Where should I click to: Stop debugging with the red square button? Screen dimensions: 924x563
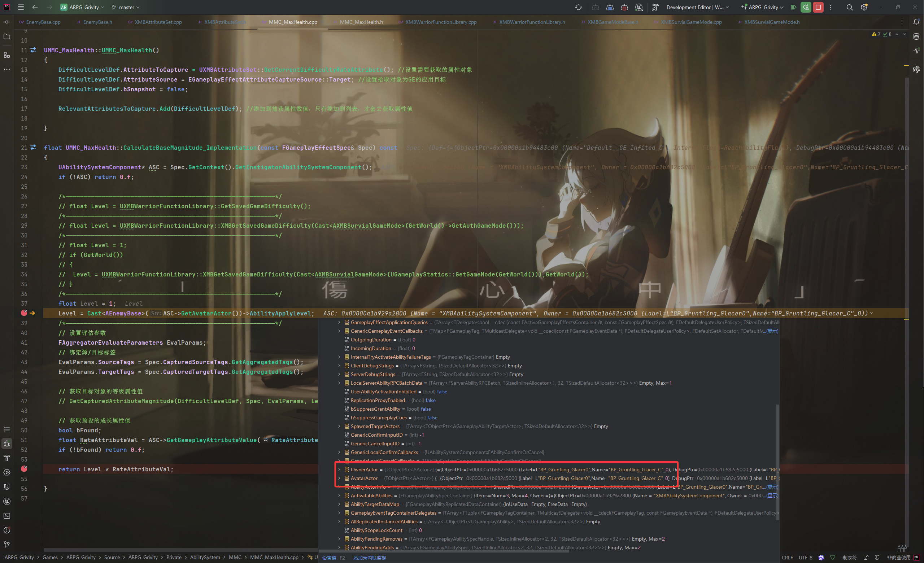click(818, 7)
